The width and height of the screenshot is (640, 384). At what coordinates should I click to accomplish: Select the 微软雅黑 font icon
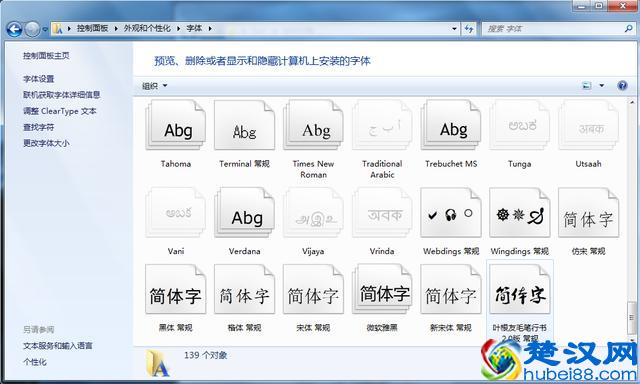[382, 289]
